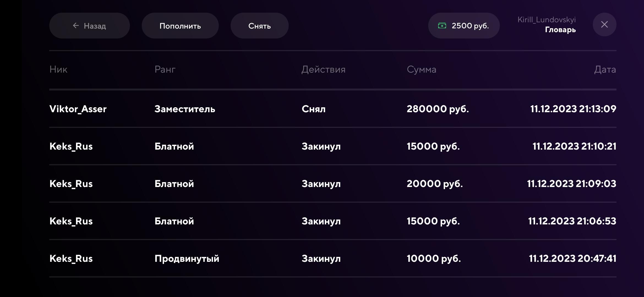
Task: Click the timestamp 11.12.2023 21:06:53
Action: point(572,221)
